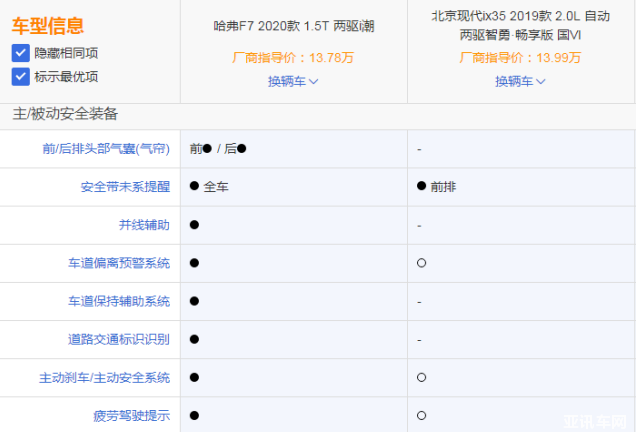The height and width of the screenshot is (432, 636).
Task: Select the 车道偏离预警系统 feature label
Action: coord(119,263)
